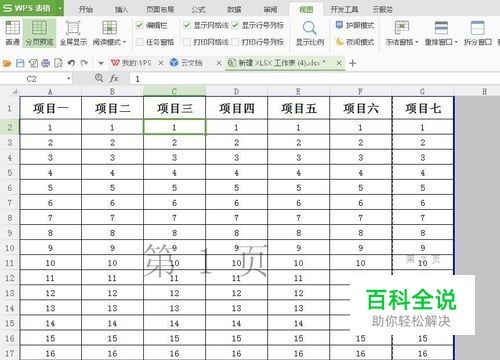Toggle the Task Pane (任务窗格) checkbox

[140, 42]
